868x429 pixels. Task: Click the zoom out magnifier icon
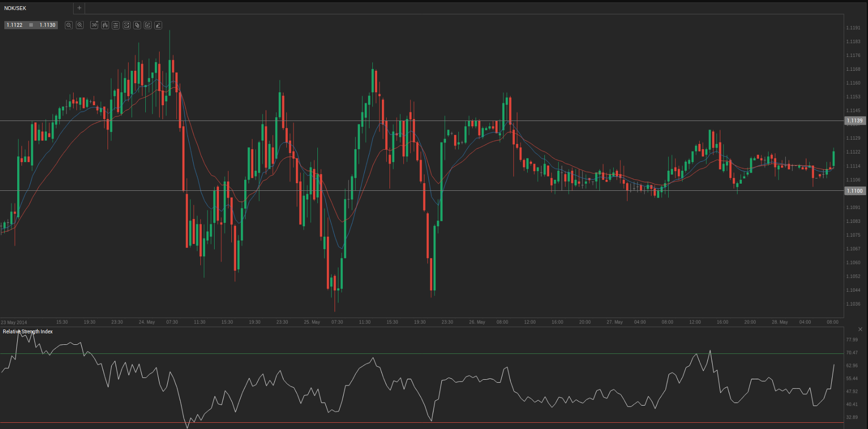click(x=69, y=25)
